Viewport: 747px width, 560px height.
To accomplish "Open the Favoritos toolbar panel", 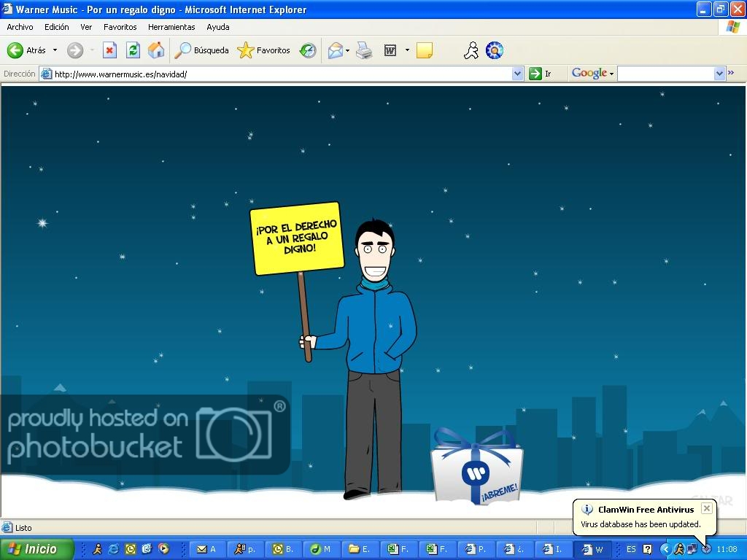I will 264,50.
